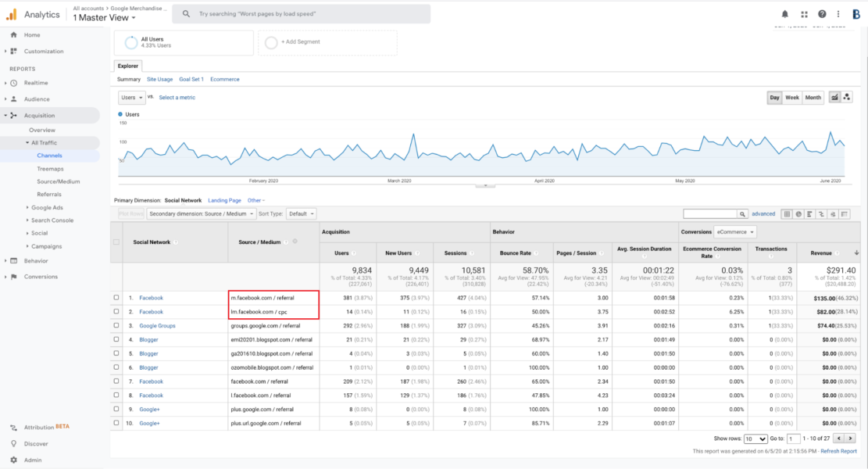Collapse the All Traffic tree item
Screen dimensions: 868x469
(x=27, y=143)
